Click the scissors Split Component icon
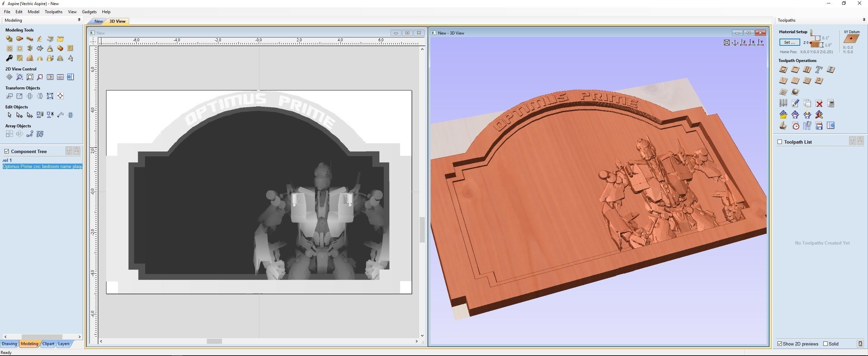 [x=30, y=48]
